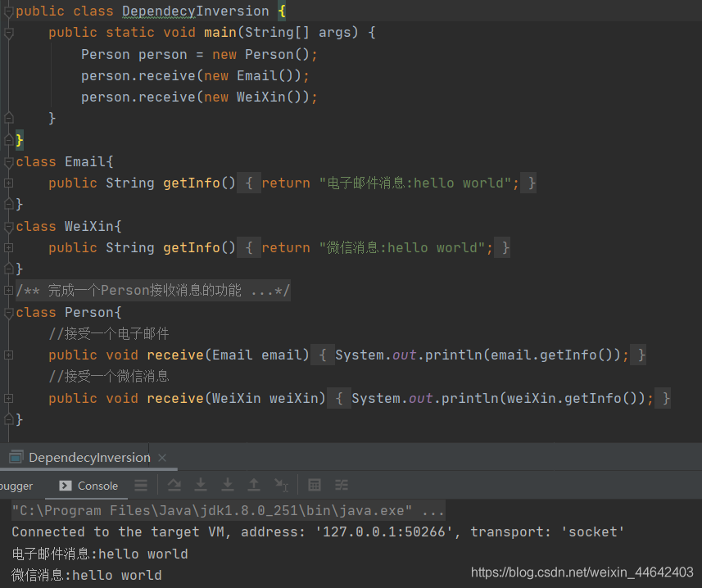702x588 pixels.
Task: Click 'Connected to the target VM' console line
Action: point(318,532)
